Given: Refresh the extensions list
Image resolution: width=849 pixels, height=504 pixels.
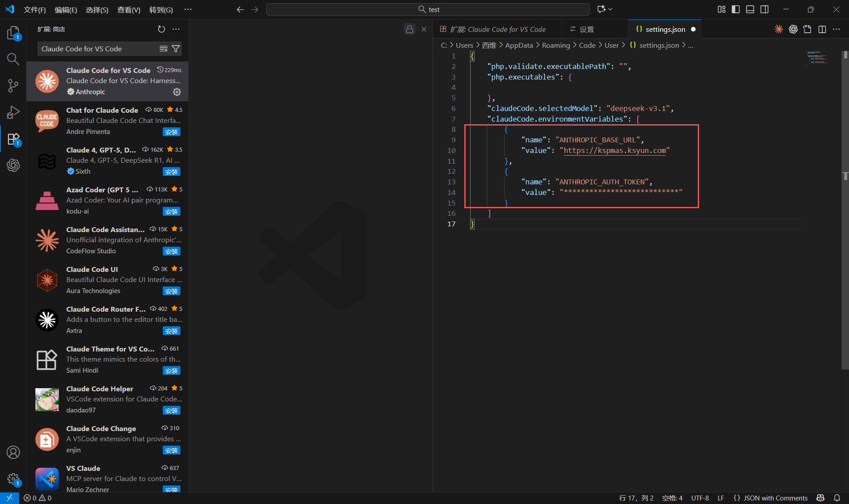Looking at the screenshot, I should click(x=161, y=29).
